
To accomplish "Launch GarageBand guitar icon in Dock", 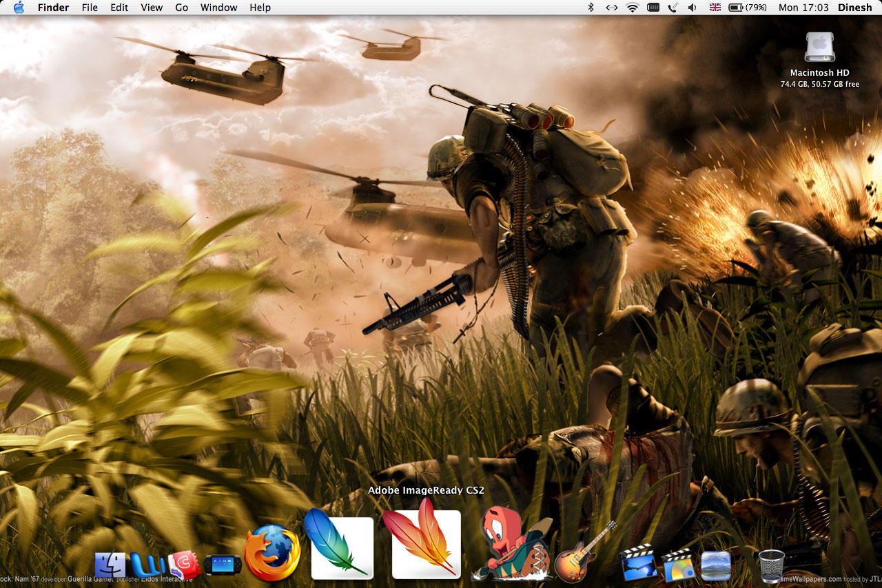I will (584, 552).
